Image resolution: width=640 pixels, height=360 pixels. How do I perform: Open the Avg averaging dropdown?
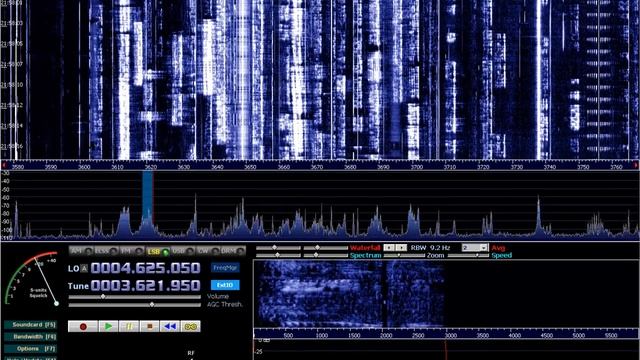tap(475, 248)
